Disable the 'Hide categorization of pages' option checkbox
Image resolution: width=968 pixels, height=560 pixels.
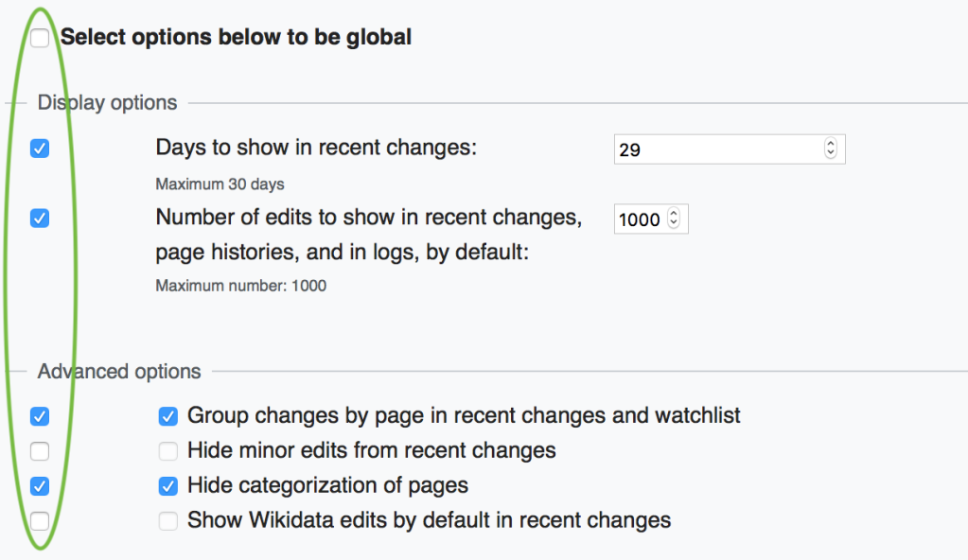pyautogui.click(x=167, y=486)
